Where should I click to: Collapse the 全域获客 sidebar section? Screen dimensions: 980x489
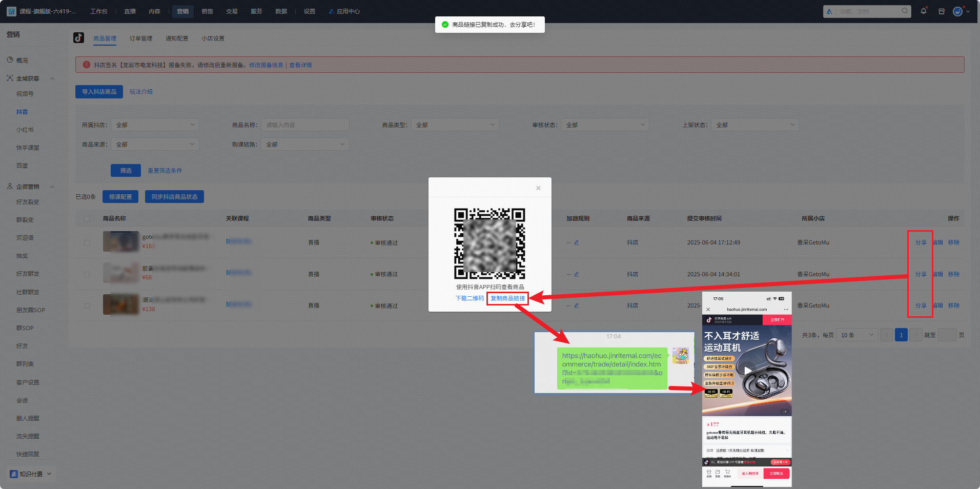click(52, 79)
